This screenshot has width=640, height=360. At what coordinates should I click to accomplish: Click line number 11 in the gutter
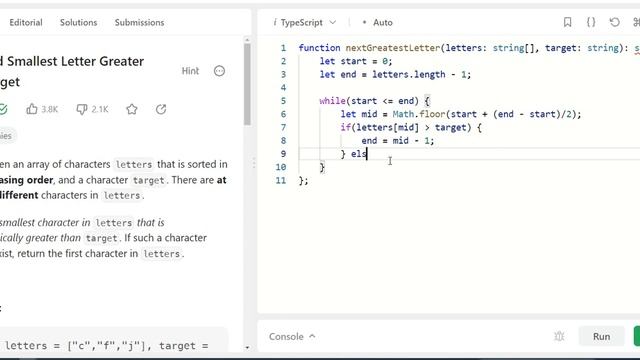click(x=281, y=180)
